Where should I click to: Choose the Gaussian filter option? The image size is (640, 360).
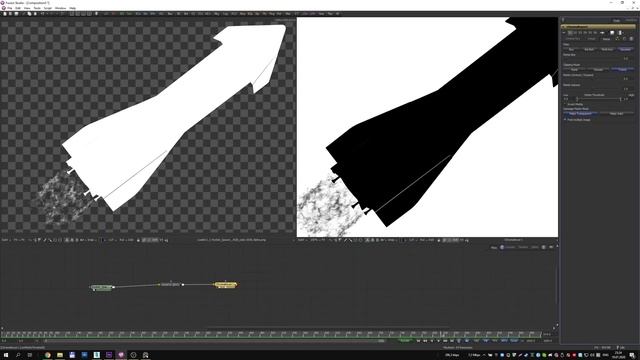point(625,49)
